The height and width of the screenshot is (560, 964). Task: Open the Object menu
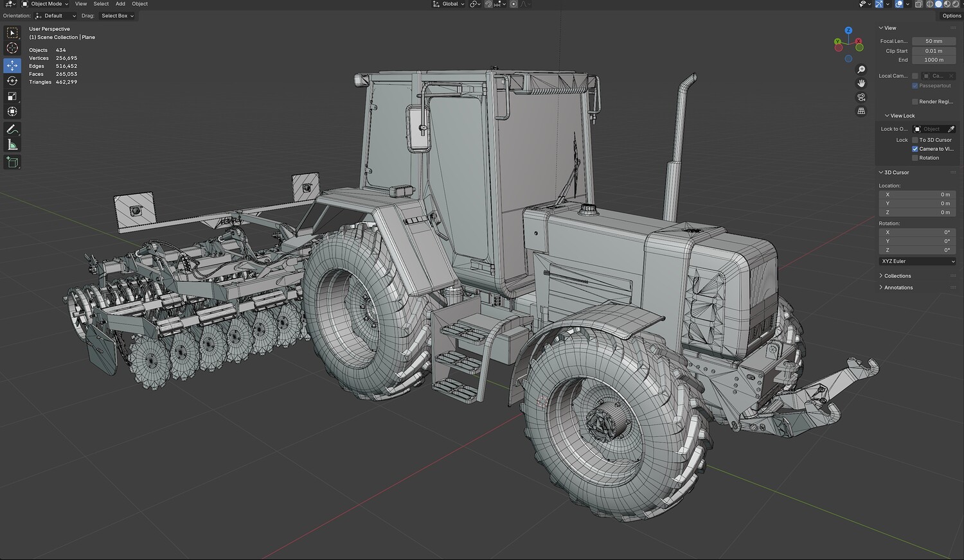(139, 4)
